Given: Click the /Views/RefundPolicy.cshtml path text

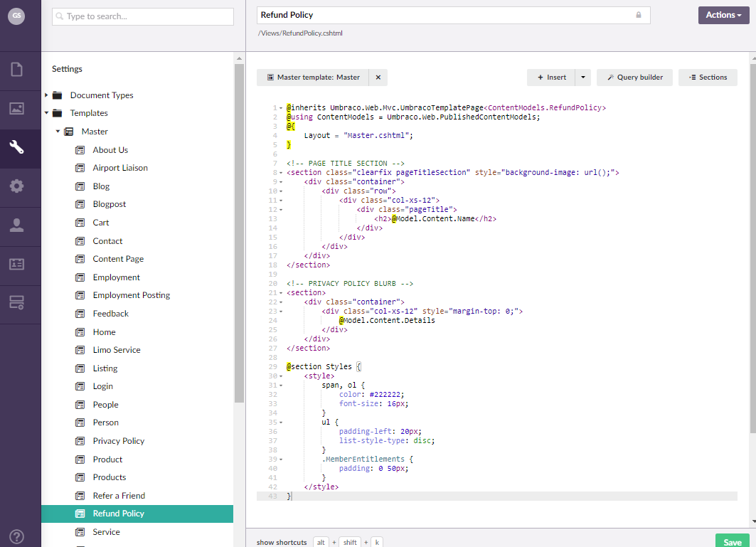Looking at the screenshot, I should tap(300, 33).
